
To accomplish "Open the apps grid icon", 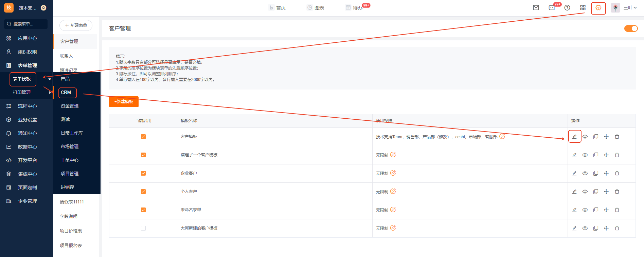I will (x=583, y=8).
